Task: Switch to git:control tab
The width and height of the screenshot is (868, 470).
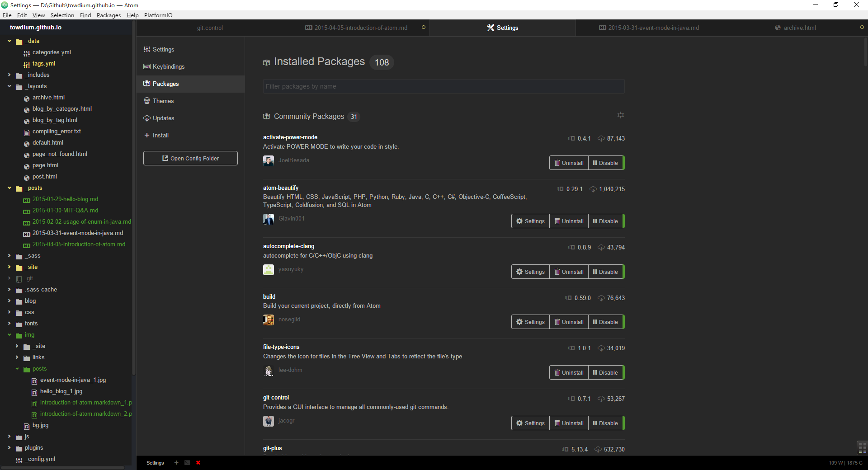Action: click(210, 28)
